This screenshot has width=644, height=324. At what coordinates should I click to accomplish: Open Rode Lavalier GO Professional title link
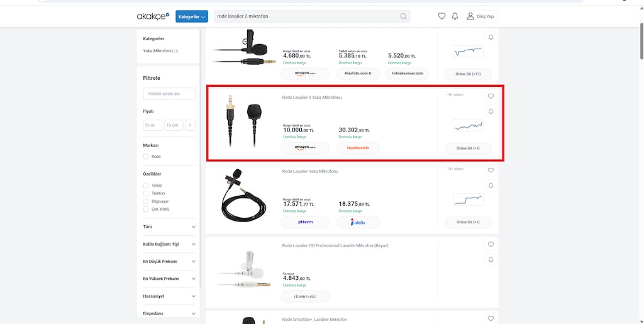tap(335, 245)
